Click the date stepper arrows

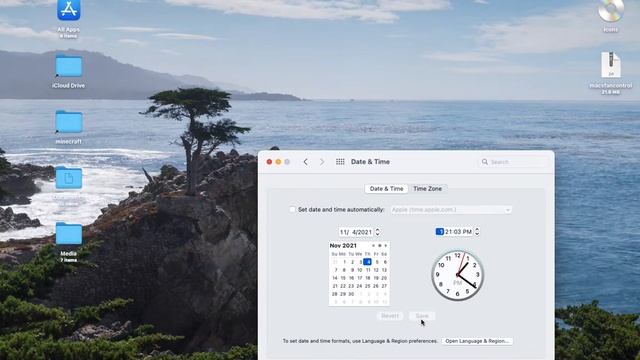click(x=378, y=232)
